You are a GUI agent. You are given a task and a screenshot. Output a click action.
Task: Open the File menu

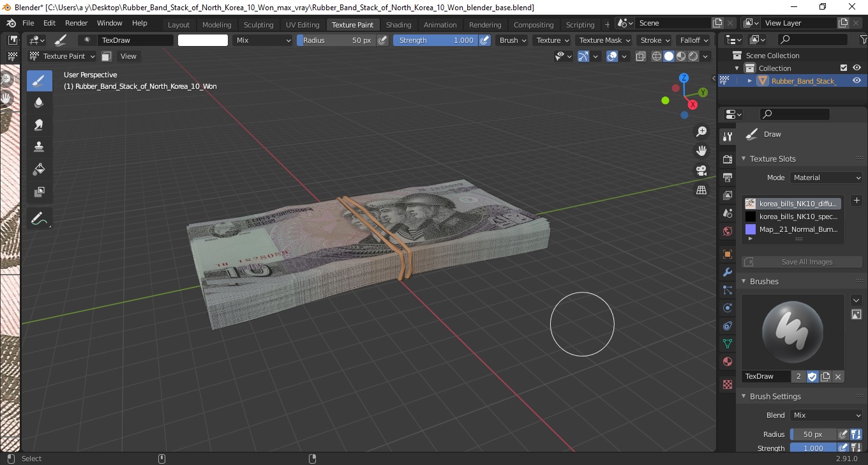pos(28,23)
